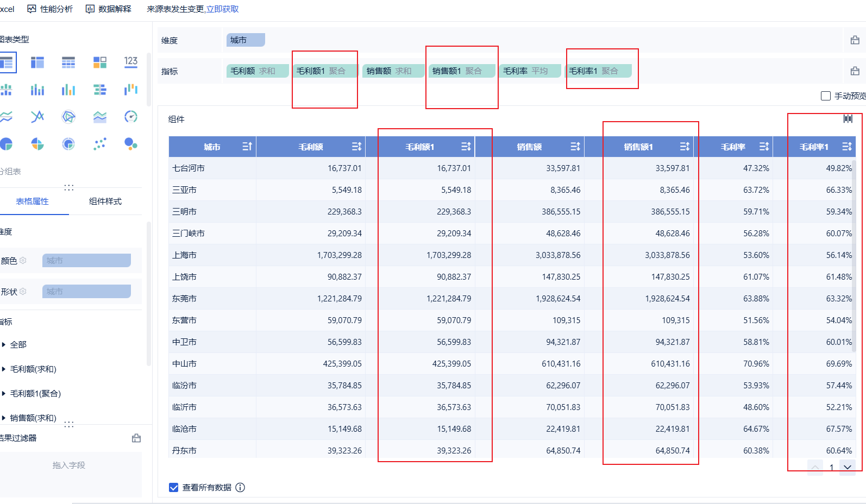
Task: Sort by the 城市 column header icon
Action: pyautogui.click(x=247, y=147)
